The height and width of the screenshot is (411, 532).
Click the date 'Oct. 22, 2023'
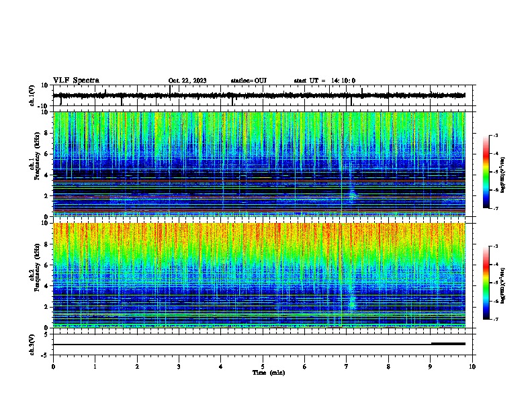coord(187,81)
